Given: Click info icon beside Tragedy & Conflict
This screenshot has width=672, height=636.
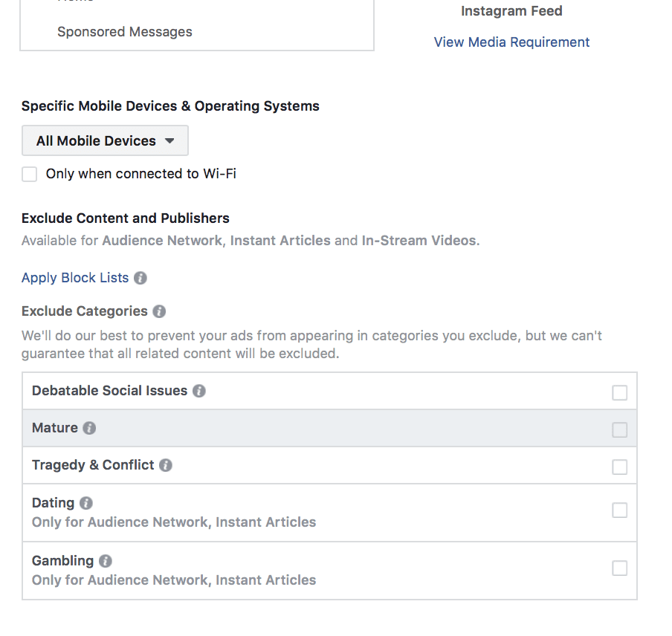Looking at the screenshot, I should (x=166, y=465).
